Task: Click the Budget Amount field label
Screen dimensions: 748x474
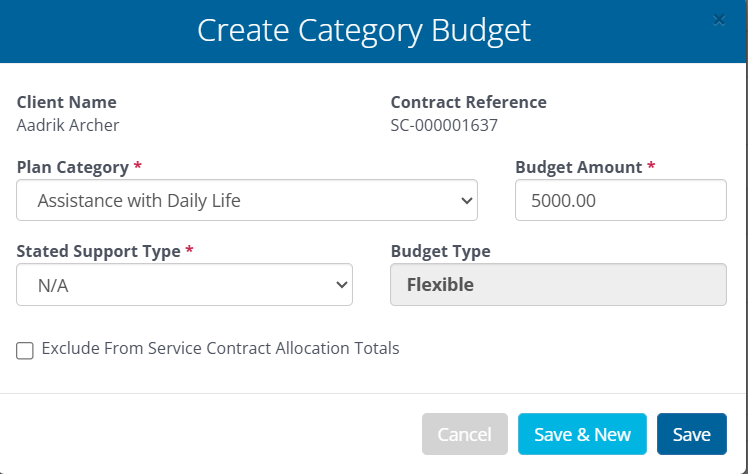Action: 578,167
